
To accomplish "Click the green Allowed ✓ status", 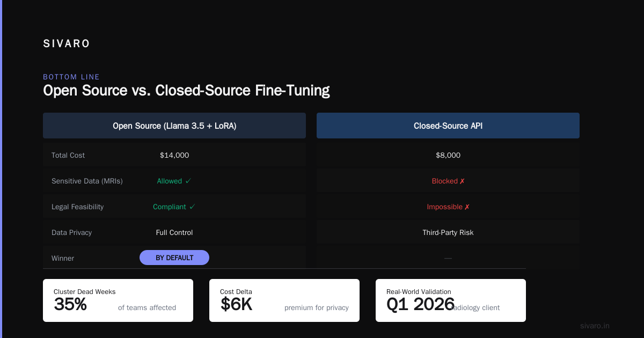I will tap(174, 181).
